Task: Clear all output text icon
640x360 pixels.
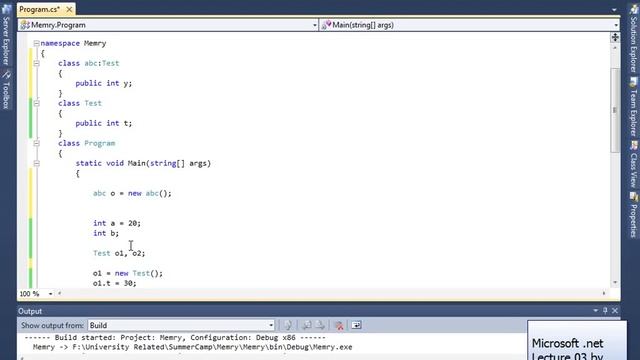Action: (x=339, y=325)
